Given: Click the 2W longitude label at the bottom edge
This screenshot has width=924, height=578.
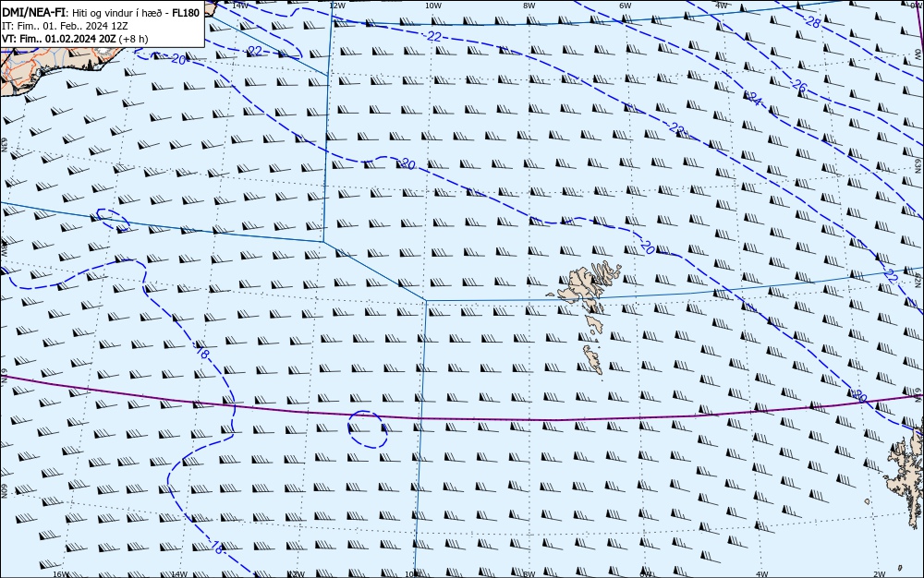Looking at the screenshot, I should (x=880, y=574).
